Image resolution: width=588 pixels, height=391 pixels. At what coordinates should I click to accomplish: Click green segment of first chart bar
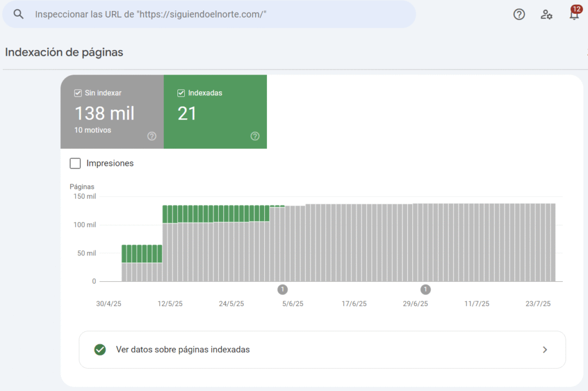[x=125, y=254]
